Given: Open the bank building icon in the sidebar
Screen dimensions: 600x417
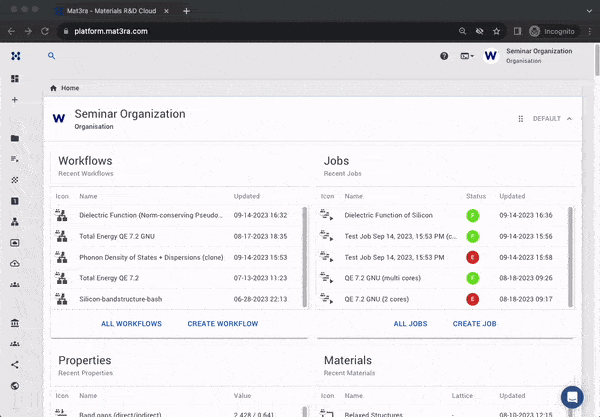Looking at the screenshot, I should tap(15, 323).
